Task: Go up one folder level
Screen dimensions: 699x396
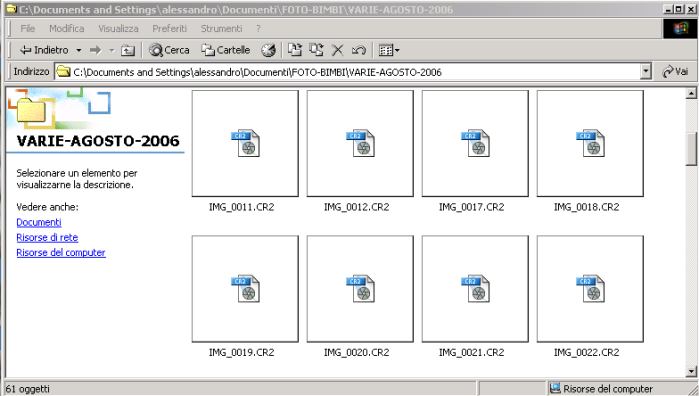Action: (x=128, y=50)
